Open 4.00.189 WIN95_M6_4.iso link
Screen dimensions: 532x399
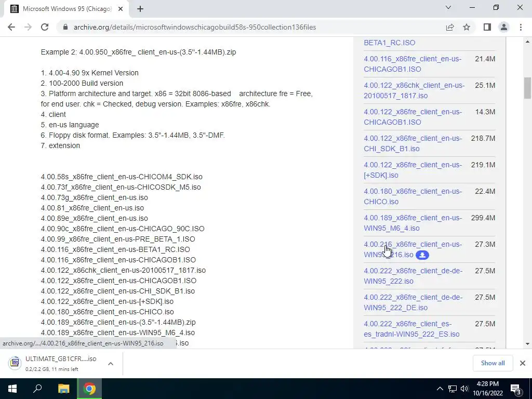(413, 222)
